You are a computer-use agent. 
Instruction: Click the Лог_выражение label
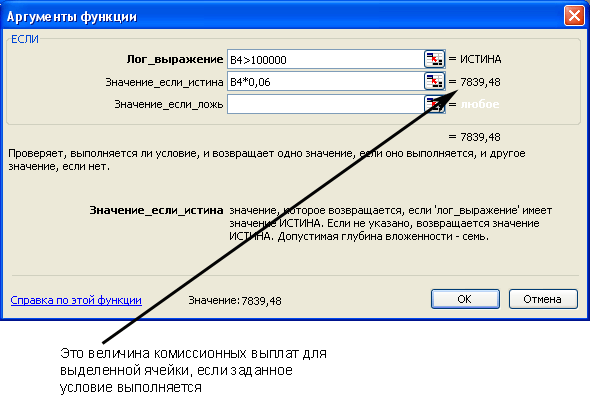click(175, 59)
